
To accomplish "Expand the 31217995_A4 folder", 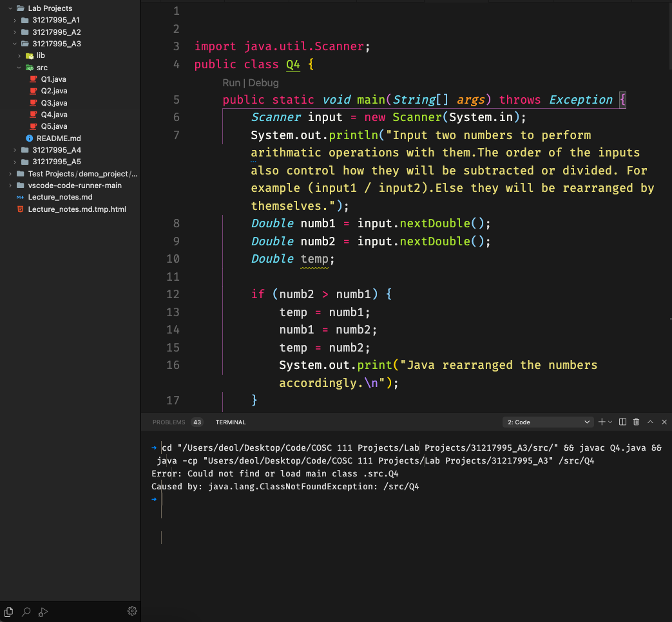I will click(x=15, y=150).
